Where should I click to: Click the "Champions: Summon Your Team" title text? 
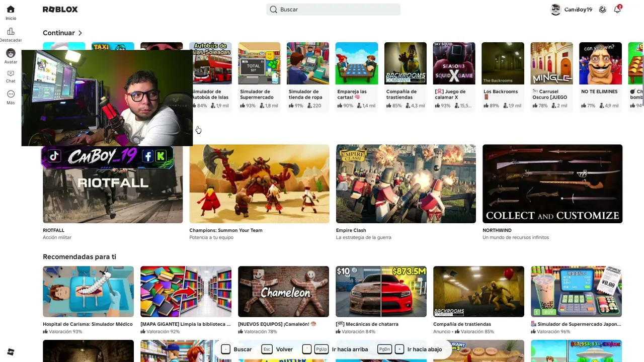click(x=226, y=230)
